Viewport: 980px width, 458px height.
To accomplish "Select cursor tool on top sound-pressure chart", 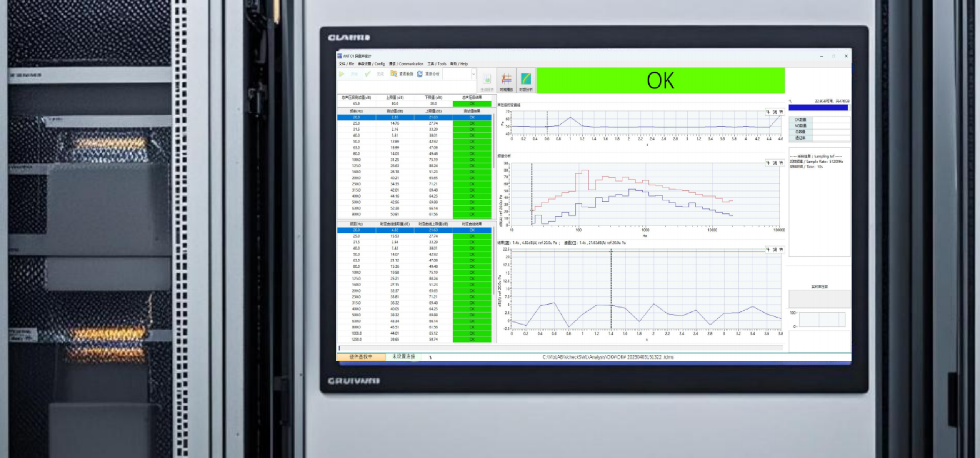I will 768,112.
